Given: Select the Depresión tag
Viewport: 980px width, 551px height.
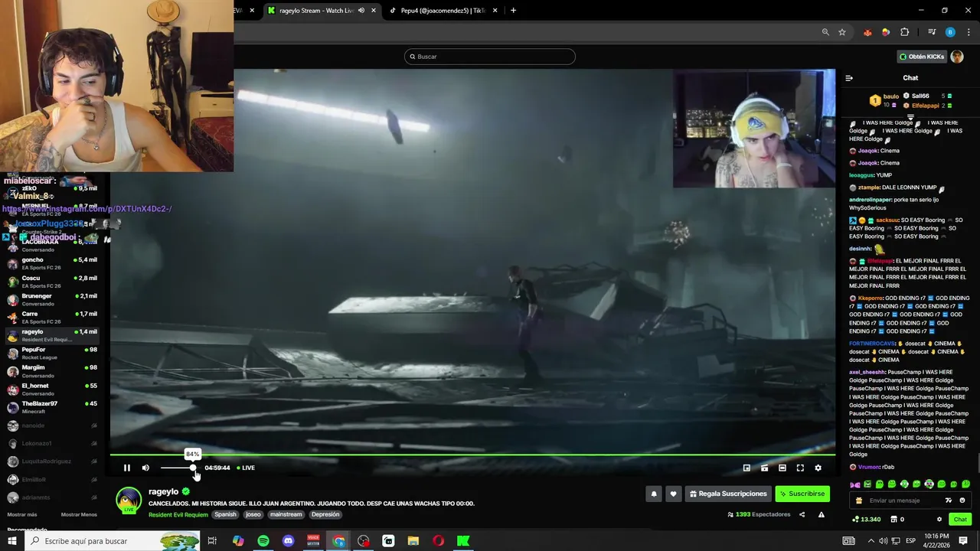Looking at the screenshot, I should coord(325,514).
